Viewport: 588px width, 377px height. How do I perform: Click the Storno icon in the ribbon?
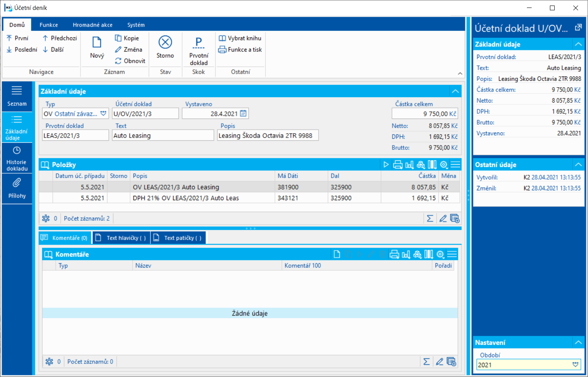coord(165,42)
